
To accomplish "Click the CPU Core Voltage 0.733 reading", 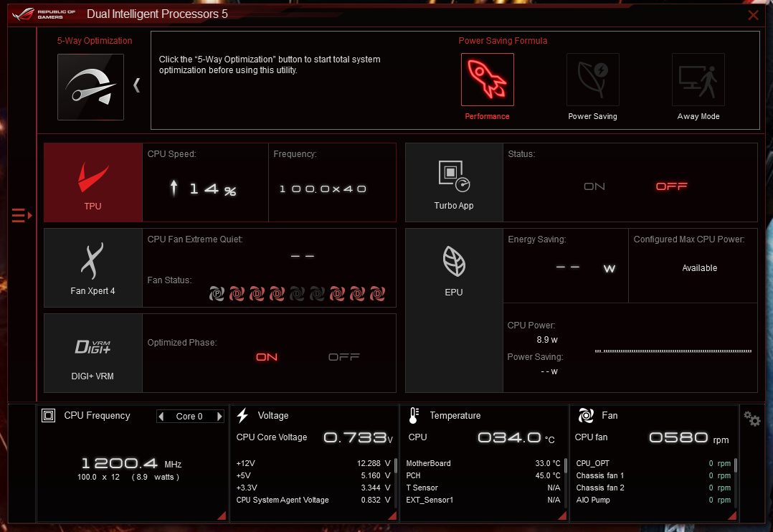I will point(358,437).
